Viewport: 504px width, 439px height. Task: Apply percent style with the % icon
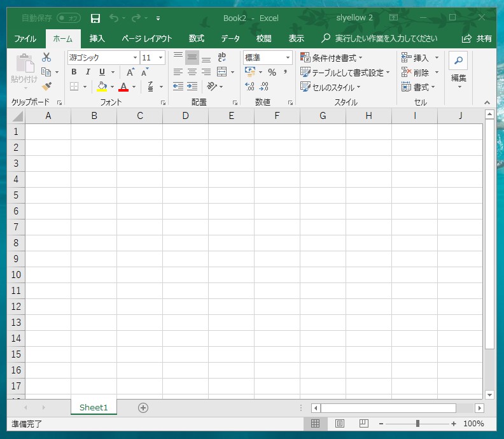272,73
